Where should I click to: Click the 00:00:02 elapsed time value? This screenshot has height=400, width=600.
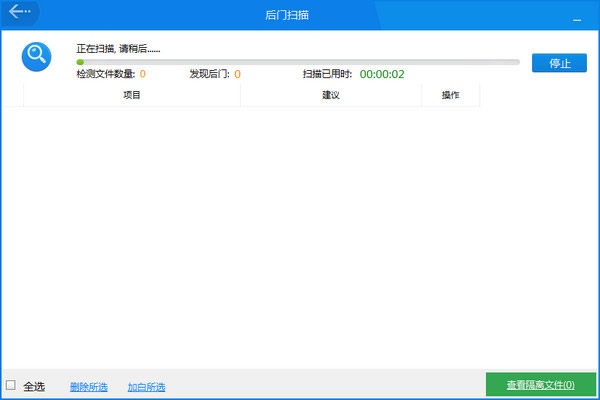click(x=382, y=74)
